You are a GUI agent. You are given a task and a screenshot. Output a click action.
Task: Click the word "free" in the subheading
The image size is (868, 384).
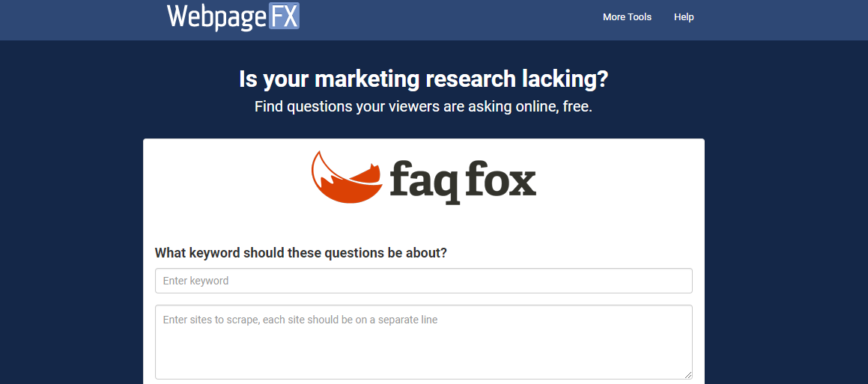[577, 107]
